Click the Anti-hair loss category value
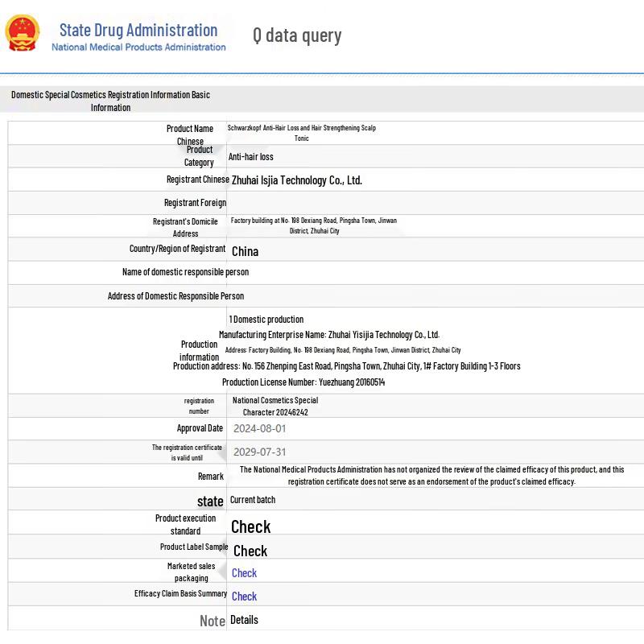Viewport: 644px width, 644px height. tap(250, 156)
